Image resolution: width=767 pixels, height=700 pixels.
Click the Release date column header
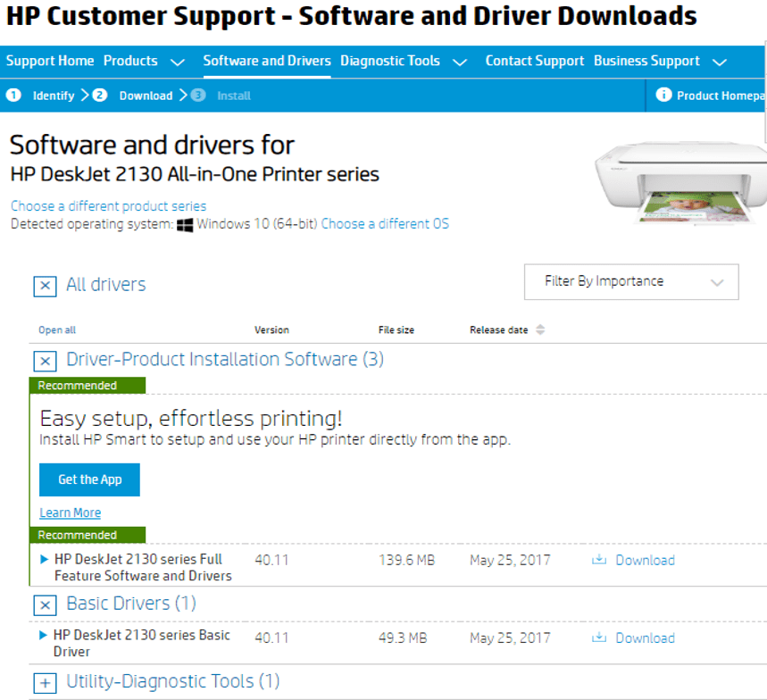point(499,329)
